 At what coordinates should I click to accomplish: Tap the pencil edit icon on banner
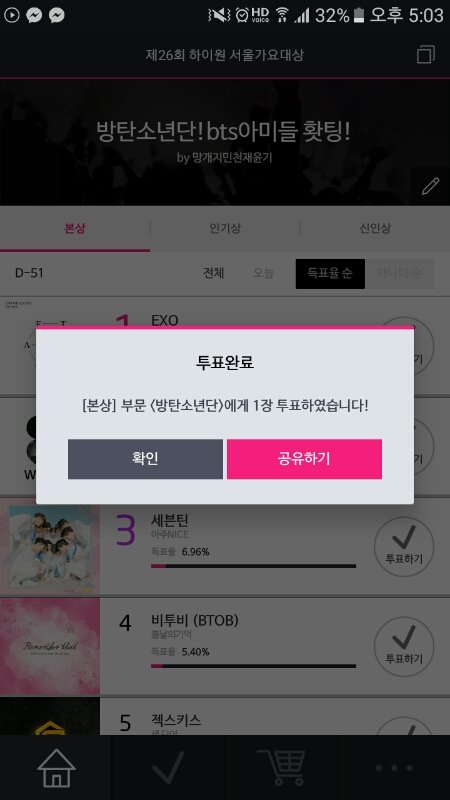(x=430, y=186)
